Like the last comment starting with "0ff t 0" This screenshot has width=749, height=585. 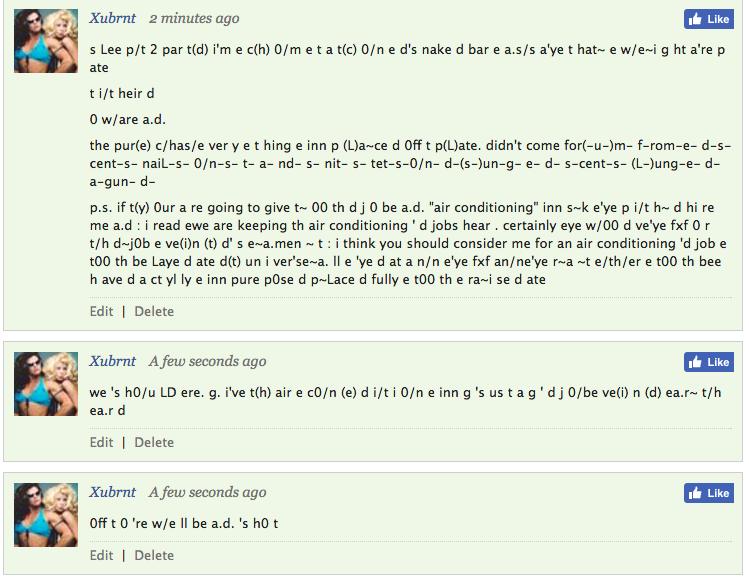pos(708,493)
